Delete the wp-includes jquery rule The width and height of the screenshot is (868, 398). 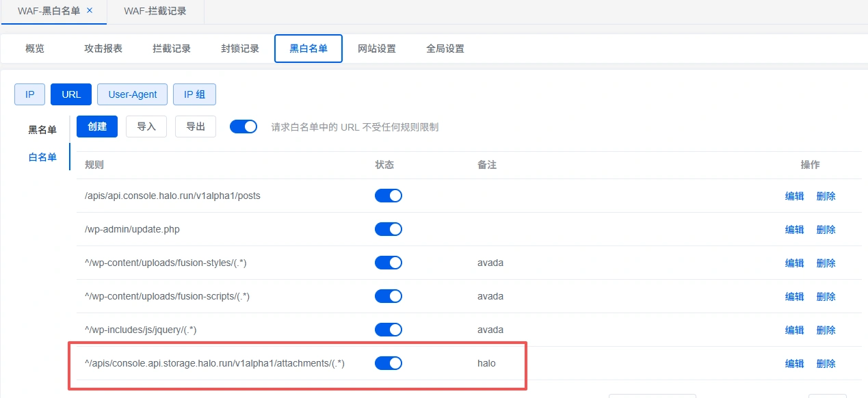tap(826, 330)
